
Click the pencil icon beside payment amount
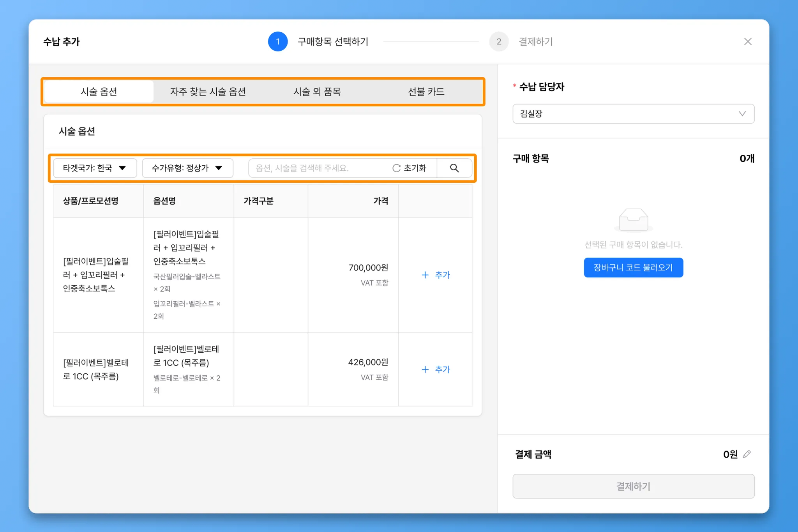[747, 454]
